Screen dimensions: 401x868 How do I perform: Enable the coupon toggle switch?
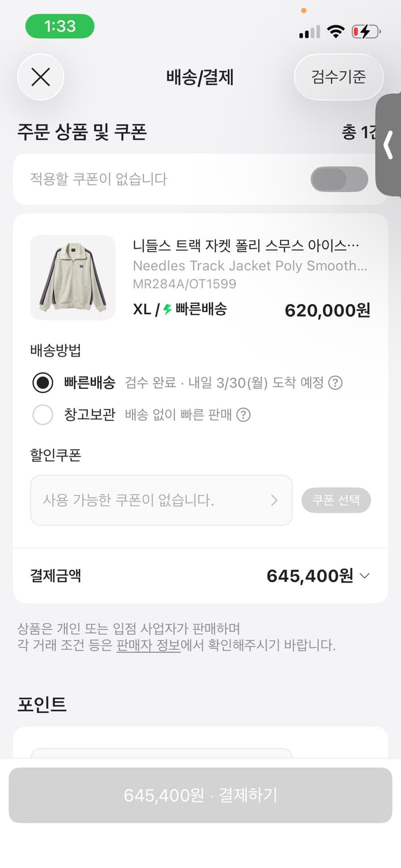(x=339, y=179)
